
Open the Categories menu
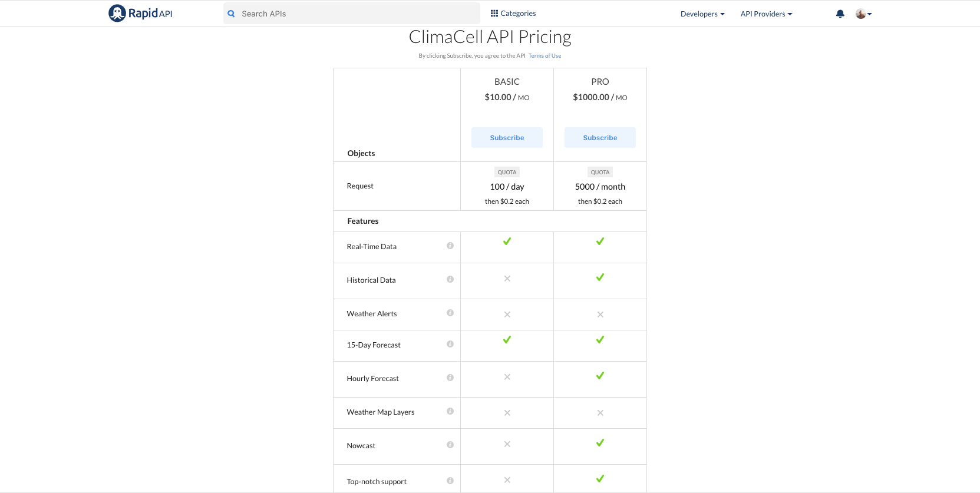pos(513,13)
